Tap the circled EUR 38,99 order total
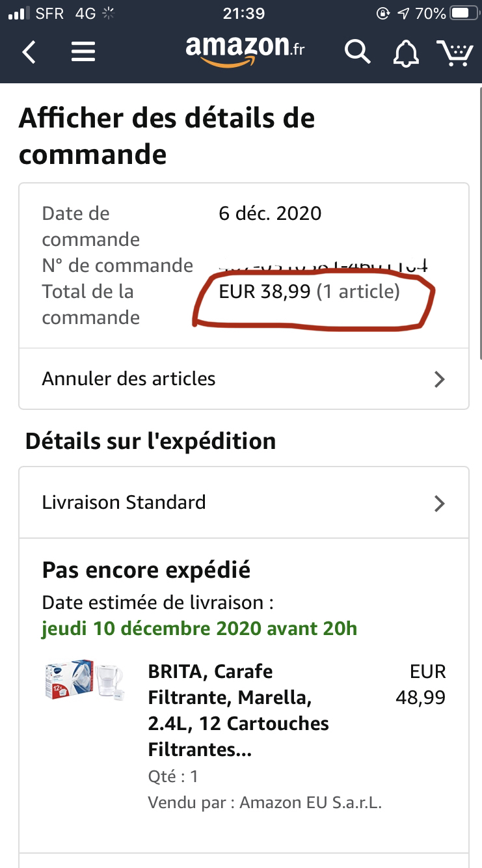Screen dimensions: 482x868 click(309, 292)
